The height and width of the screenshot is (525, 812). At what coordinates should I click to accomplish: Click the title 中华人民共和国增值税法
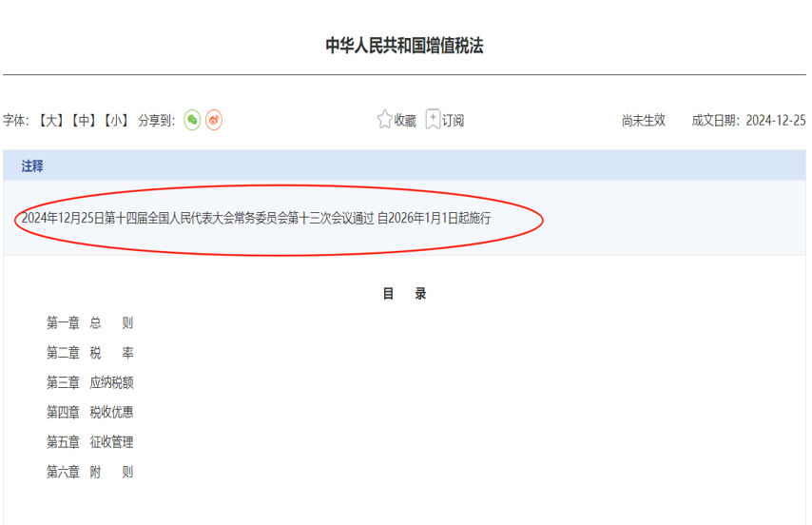pyautogui.click(x=405, y=46)
